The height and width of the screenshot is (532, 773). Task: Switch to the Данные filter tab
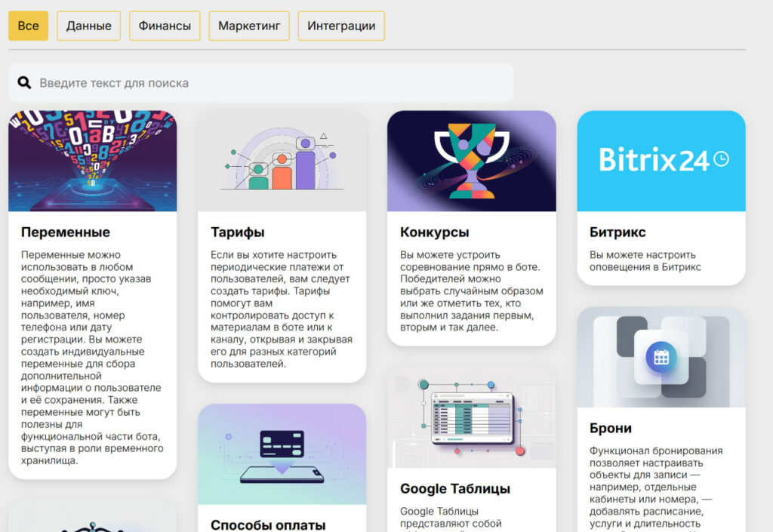pyautogui.click(x=89, y=26)
